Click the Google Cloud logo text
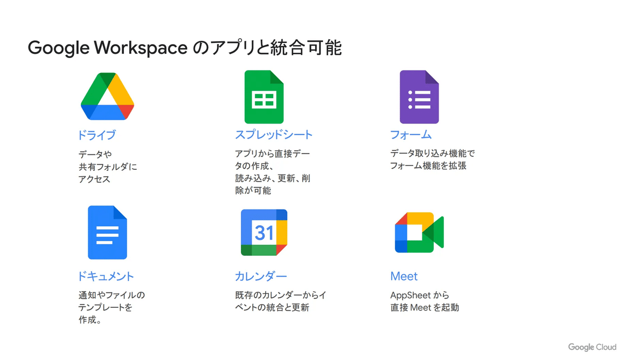 click(x=592, y=347)
